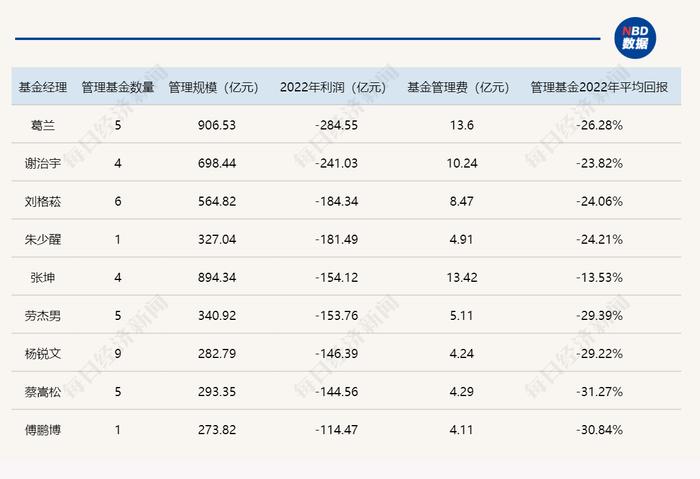Click average return -29.39%
The height and width of the screenshot is (479, 700).
click(599, 316)
